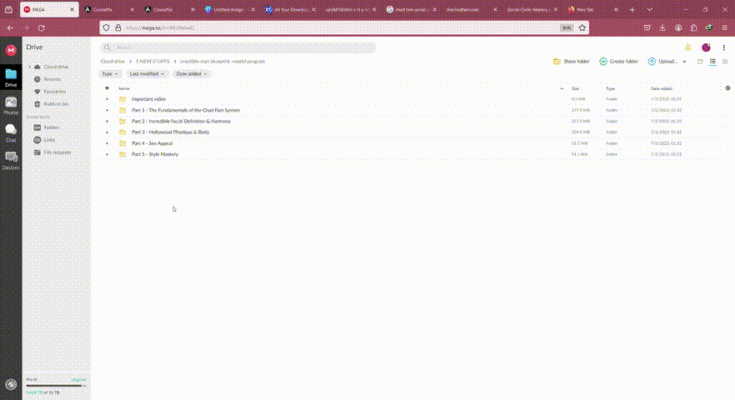Select the Recents sidebar item

coord(52,78)
